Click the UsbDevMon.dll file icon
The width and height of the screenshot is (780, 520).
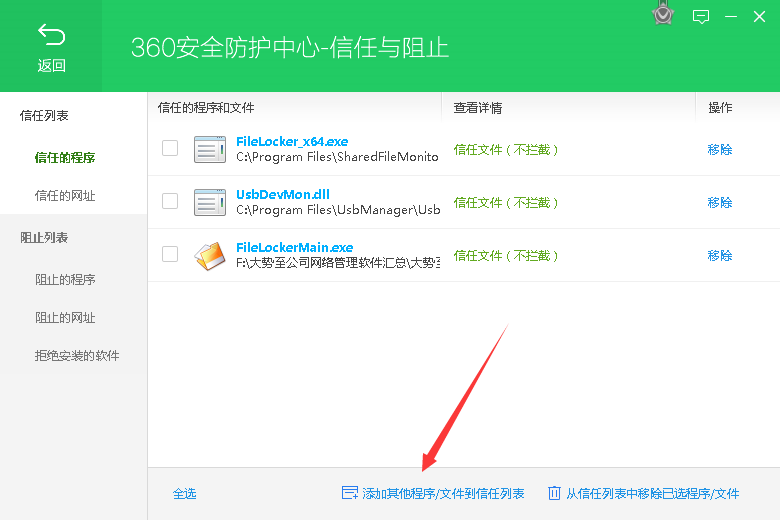coord(210,202)
